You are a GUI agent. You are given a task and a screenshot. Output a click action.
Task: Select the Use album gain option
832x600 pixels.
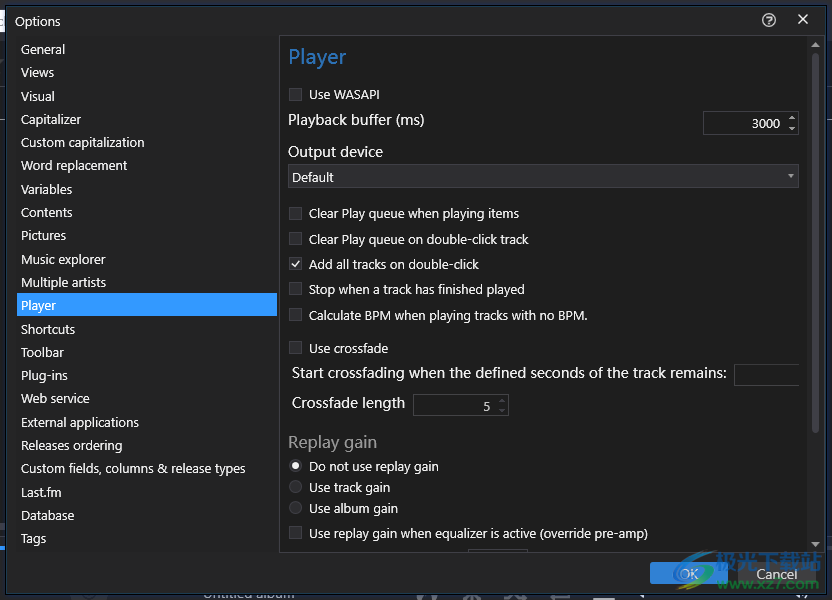[x=295, y=508]
